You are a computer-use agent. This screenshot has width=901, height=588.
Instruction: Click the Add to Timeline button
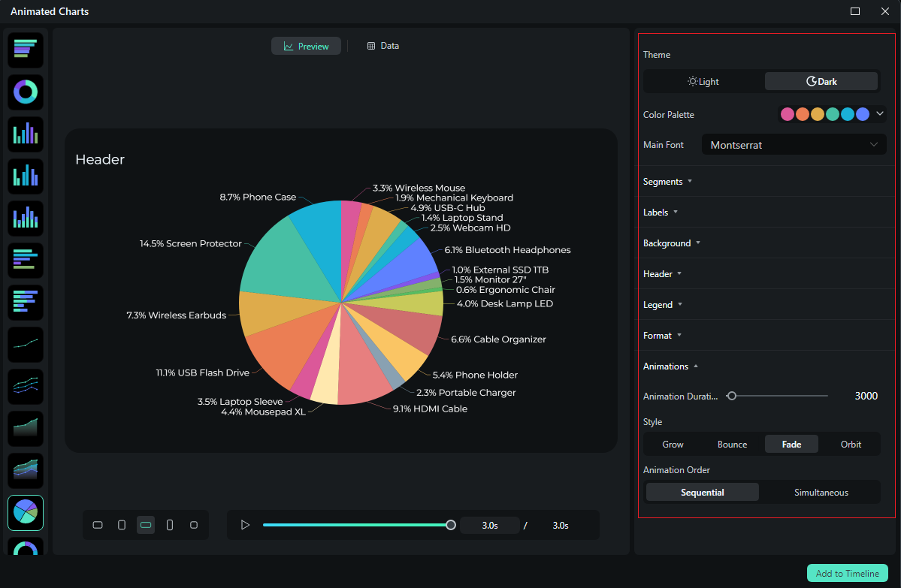(847, 573)
